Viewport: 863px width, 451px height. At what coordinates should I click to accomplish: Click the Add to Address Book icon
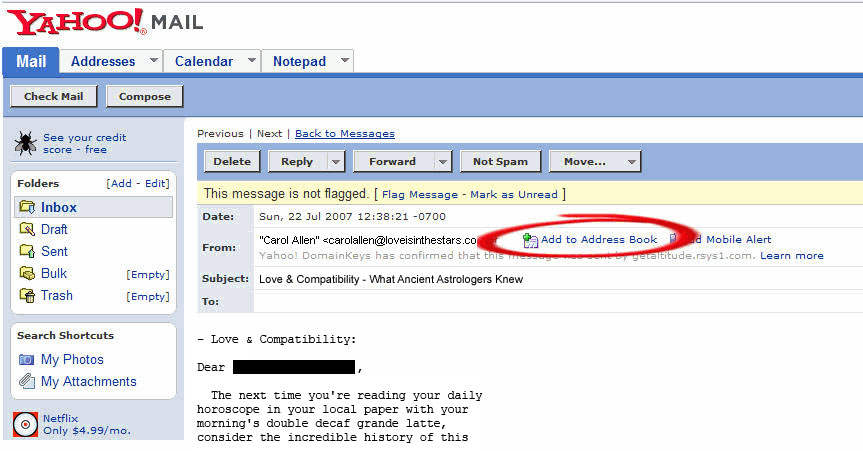click(530, 240)
